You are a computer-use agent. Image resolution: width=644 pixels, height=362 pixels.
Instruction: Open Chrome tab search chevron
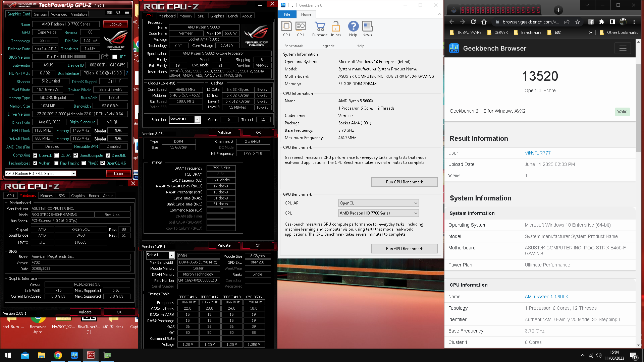point(587,5)
